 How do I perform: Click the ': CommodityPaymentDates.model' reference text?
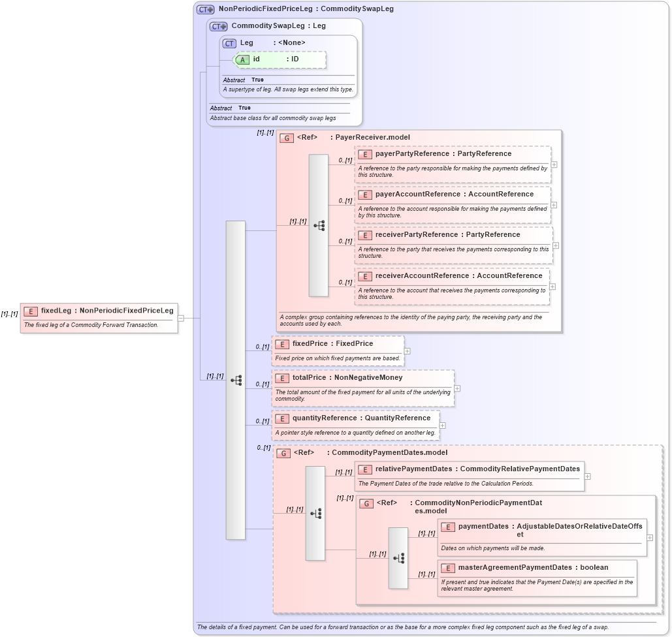[x=387, y=453]
